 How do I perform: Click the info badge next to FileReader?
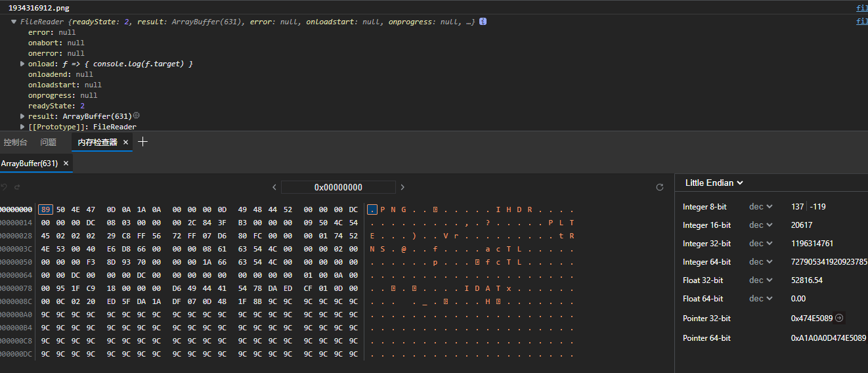point(483,22)
